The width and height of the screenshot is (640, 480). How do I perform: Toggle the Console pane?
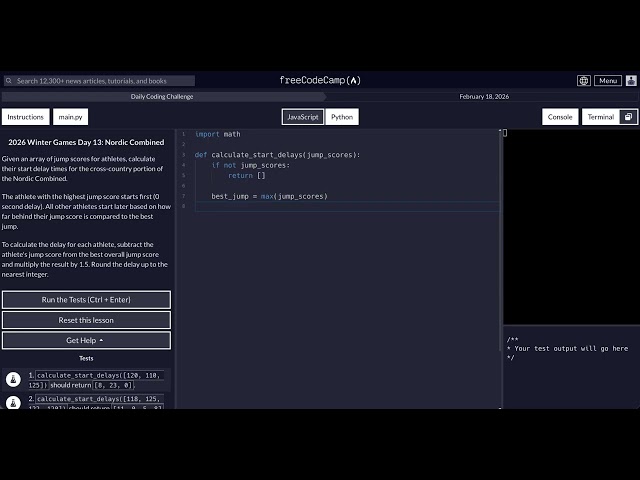point(560,117)
